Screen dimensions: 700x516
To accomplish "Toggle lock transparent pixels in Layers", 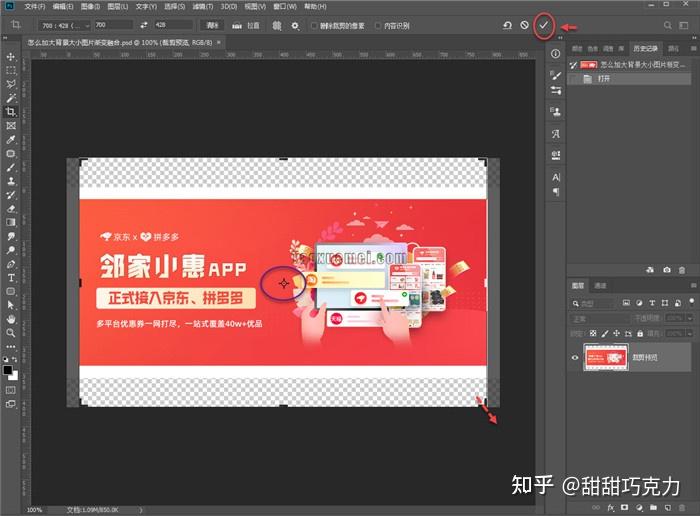I will [x=592, y=333].
